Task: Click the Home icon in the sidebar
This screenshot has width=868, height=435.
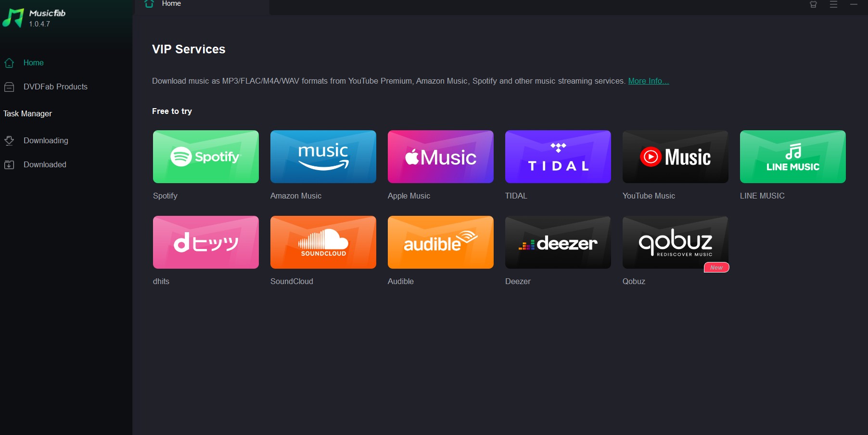Action: (x=9, y=63)
